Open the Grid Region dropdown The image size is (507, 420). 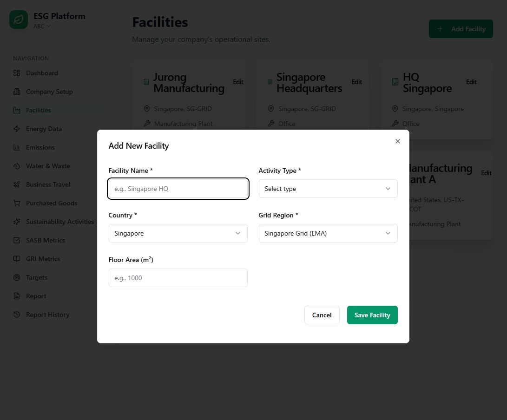(x=328, y=233)
